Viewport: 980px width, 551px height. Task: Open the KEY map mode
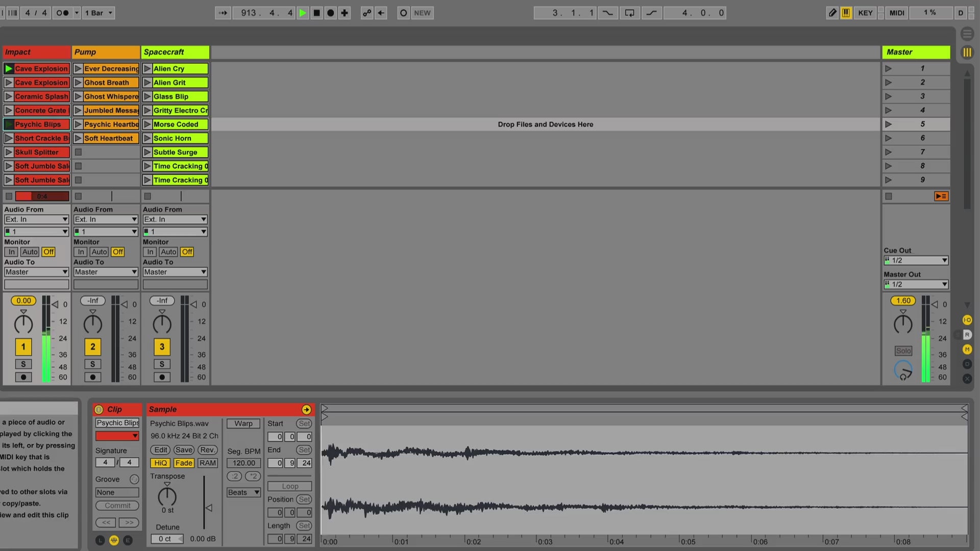(865, 13)
